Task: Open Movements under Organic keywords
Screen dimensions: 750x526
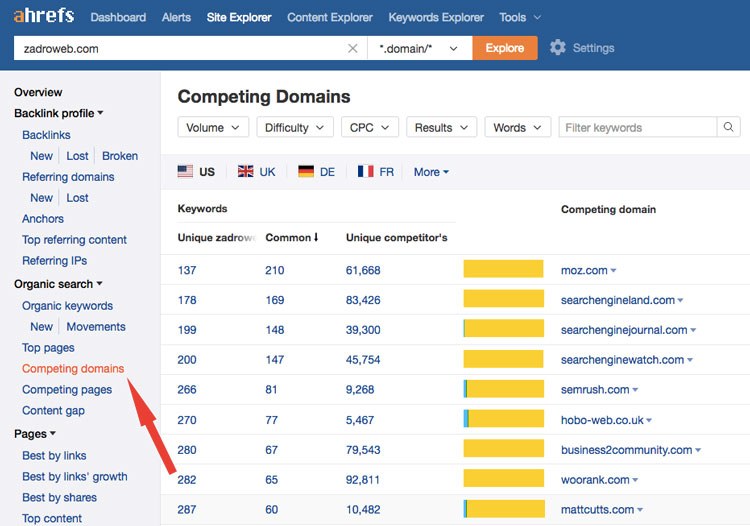Action: click(96, 327)
